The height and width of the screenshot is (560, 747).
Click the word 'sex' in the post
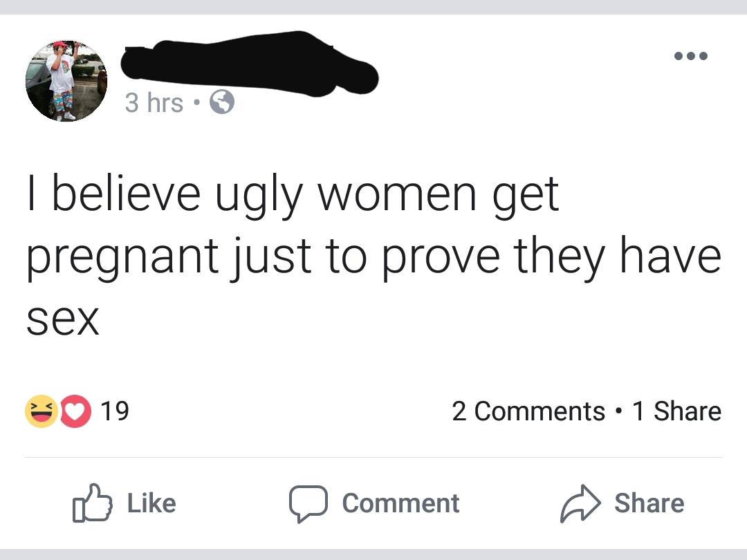(62, 319)
